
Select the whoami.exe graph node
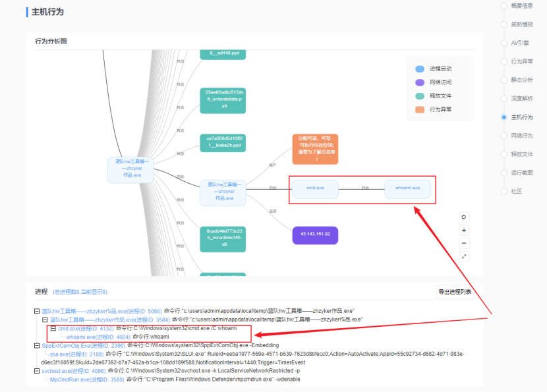click(x=407, y=188)
